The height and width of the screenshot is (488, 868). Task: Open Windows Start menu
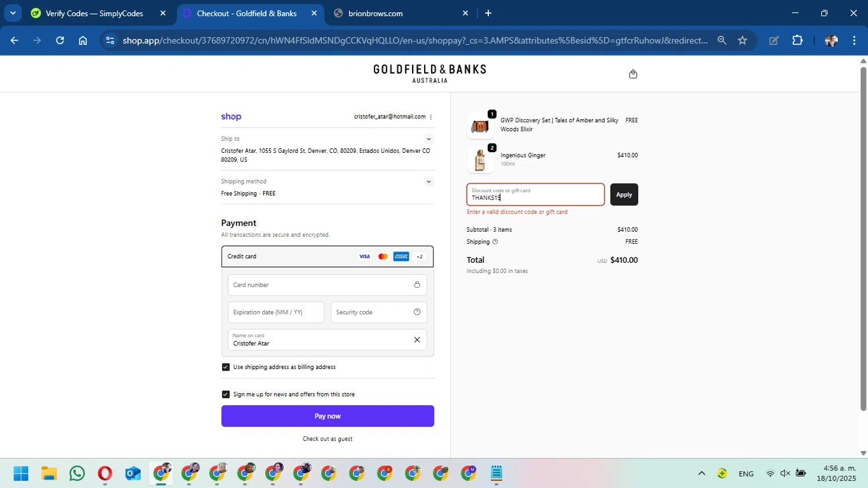[x=21, y=474]
